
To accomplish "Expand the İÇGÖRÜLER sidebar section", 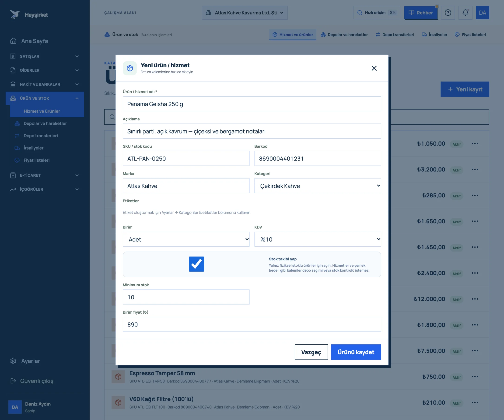I will (45, 189).
